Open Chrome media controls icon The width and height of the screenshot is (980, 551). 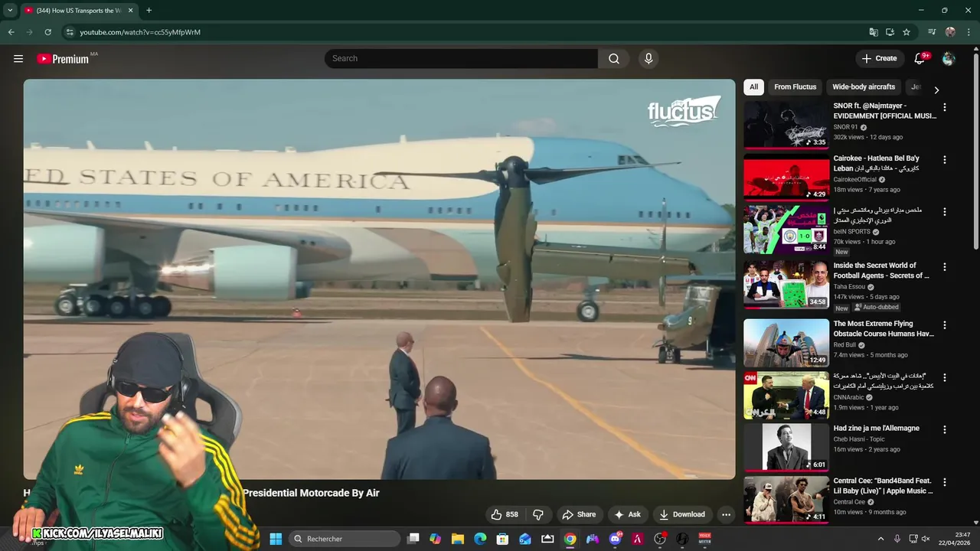tap(932, 32)
